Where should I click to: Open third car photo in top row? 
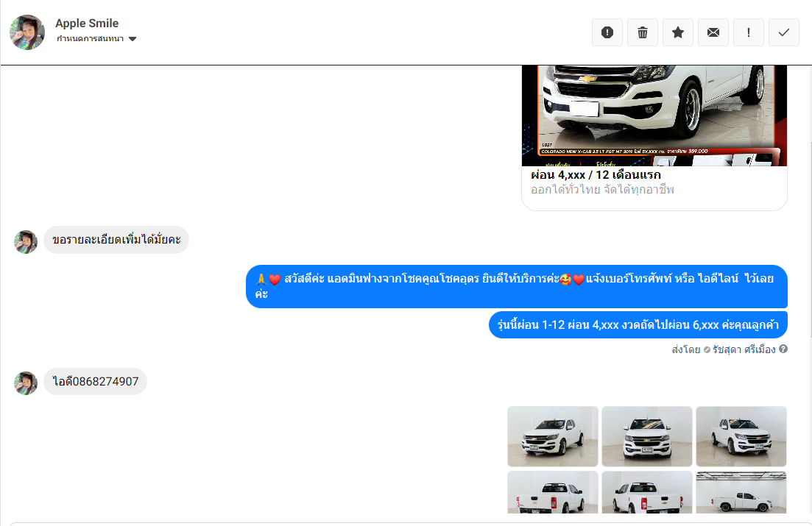[x=741, y=436]
